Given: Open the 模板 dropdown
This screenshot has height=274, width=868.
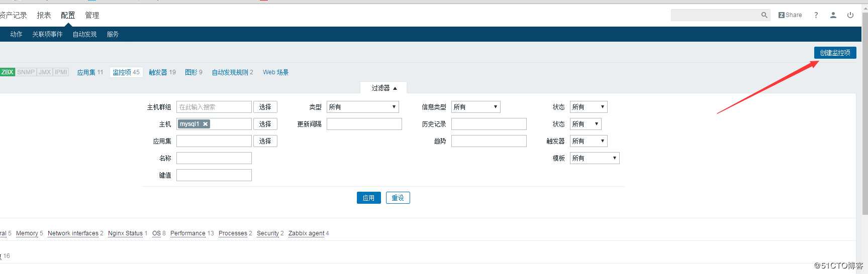Looking at the screenshot, I should (595, 158).
